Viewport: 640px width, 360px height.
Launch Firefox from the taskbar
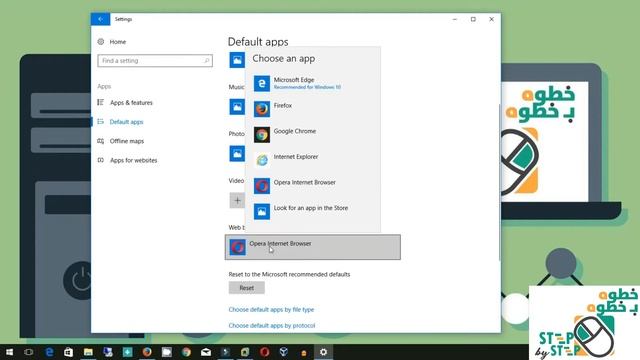[147, 352]
